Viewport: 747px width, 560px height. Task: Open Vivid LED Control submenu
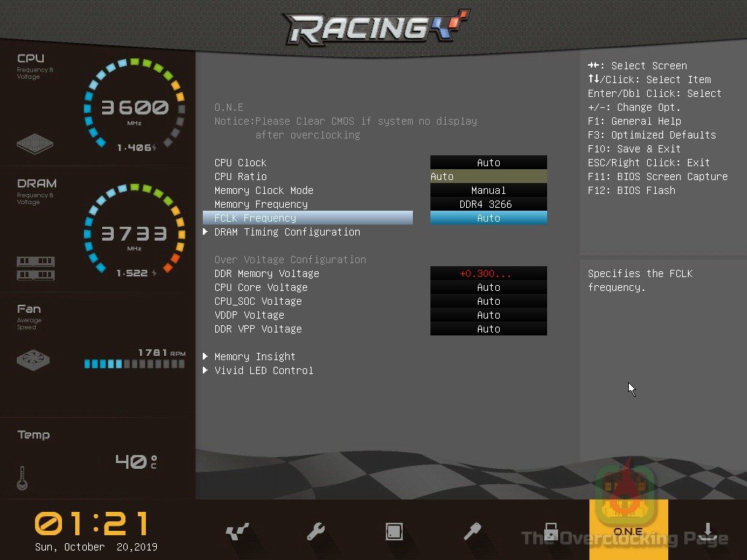(x=263, y=370)
